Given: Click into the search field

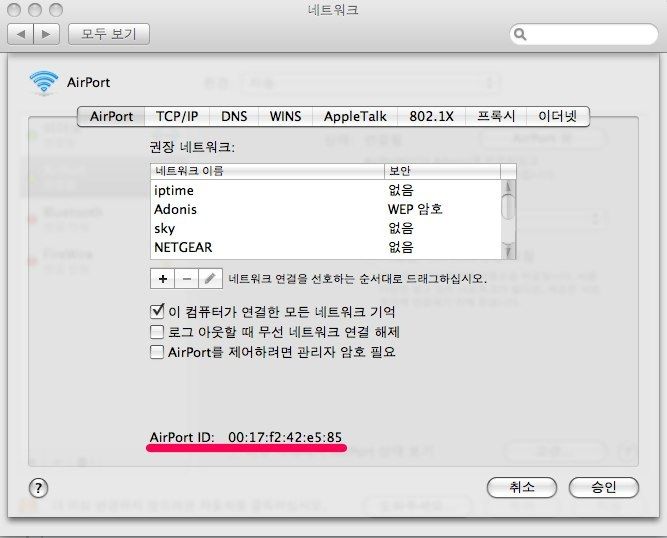Looking at the screenshot, I should pos(584,34).
